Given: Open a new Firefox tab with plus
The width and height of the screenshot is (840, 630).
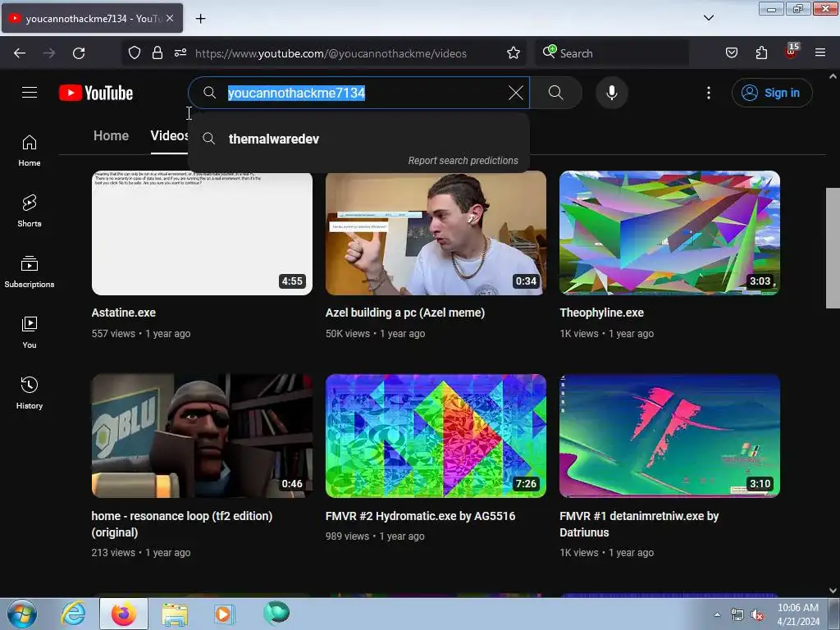Looking at the screenshot, I should pyautogui.click(x=200, y=19).
